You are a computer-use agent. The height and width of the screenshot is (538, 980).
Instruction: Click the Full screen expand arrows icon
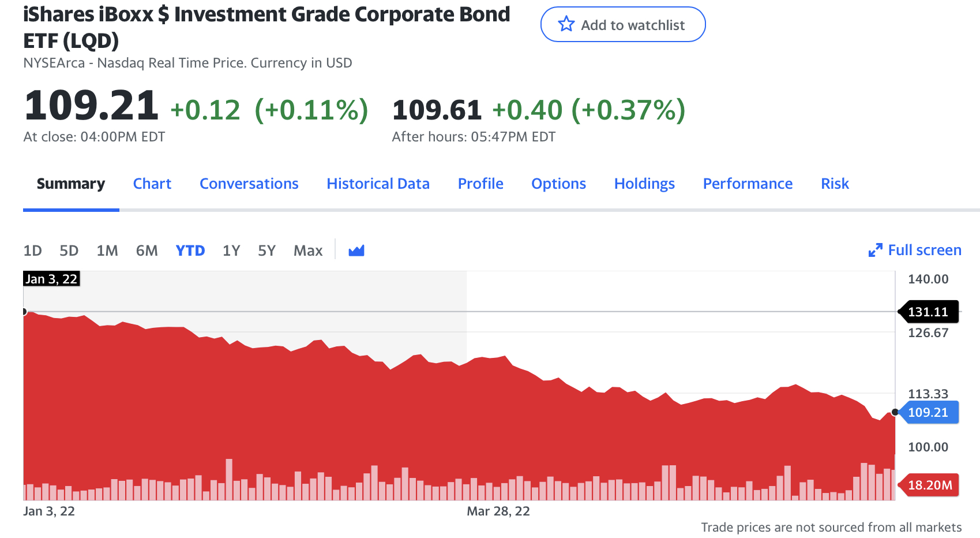coord(875,251)
